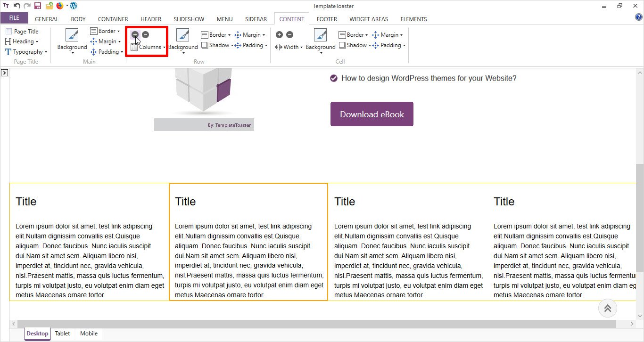Expand the Columns dropdown in Row group
This screenshot has width=644, height=342.
click(x=148, y=47)
